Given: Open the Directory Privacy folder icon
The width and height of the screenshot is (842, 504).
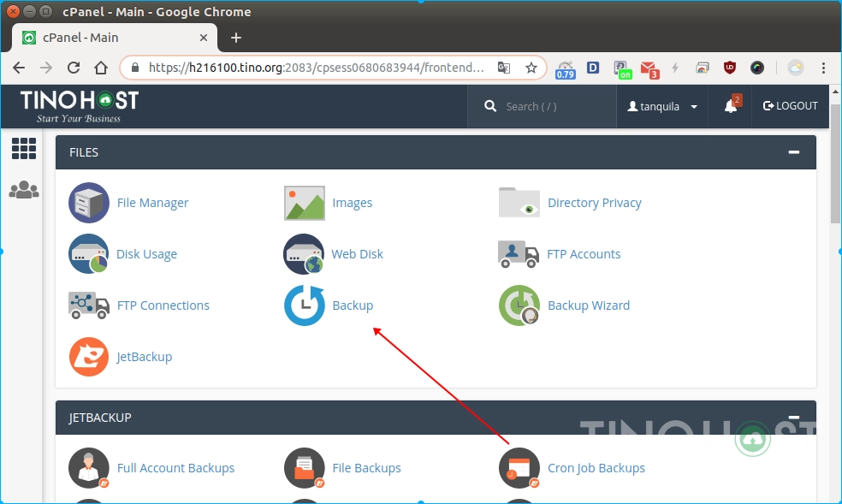Looking at the screenshot, I should [519, 202].
